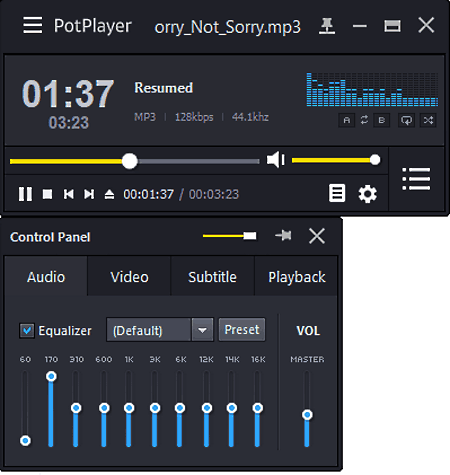Adjust the 12K equalizer band
The image size is (450, 475).
click(x=207, y=409)
